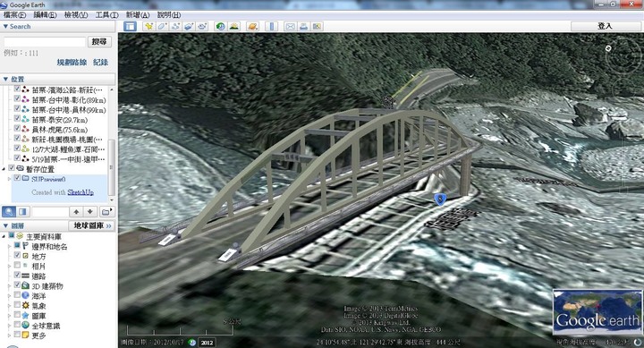Viewport: 644px width, 348px height.
Task: Start the record tour tool
Action: [202, 26]
